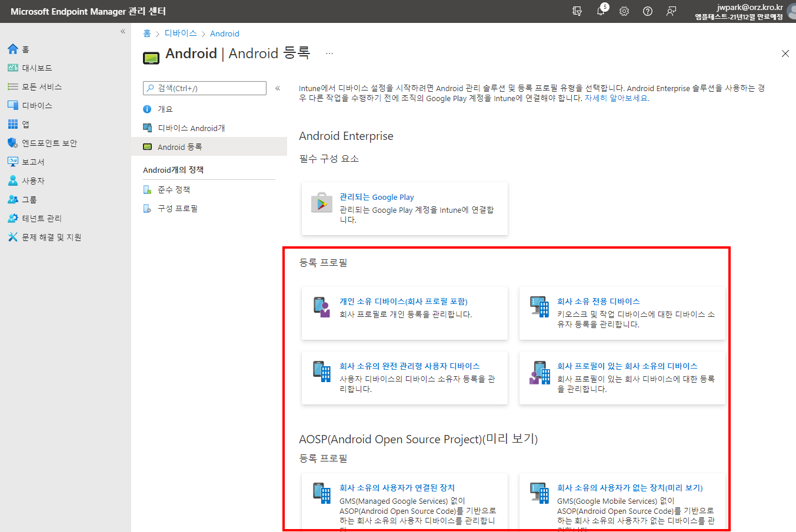
Task: Select Android 등록 in blade menu
Action: [209, 147]
